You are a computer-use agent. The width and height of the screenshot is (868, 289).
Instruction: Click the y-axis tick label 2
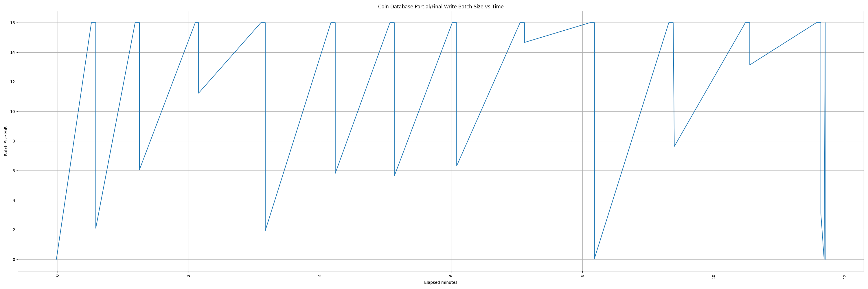click(14, 230)
